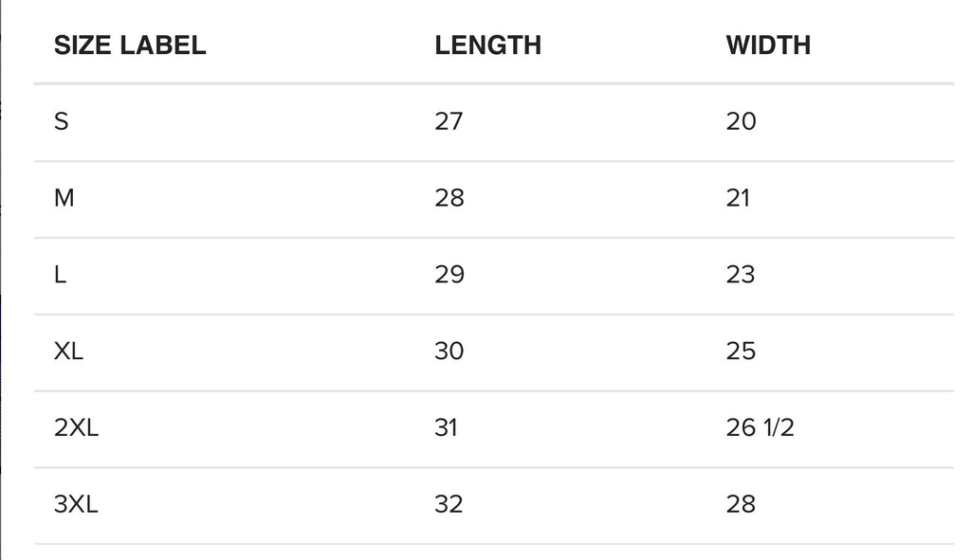Click width value 21 for size M
Viewport: 971px width, 560px height.
tap(739, 198)
